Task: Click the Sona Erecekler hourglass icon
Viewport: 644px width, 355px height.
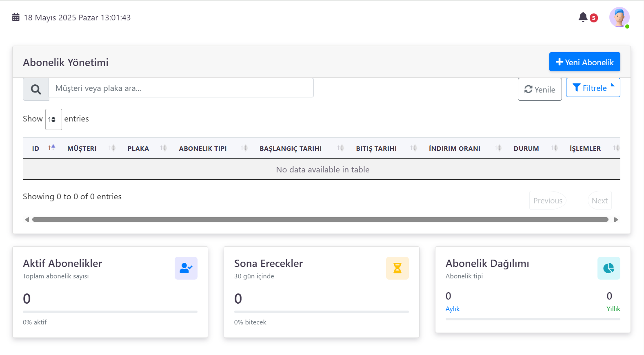Action: (x=397, y=268)
